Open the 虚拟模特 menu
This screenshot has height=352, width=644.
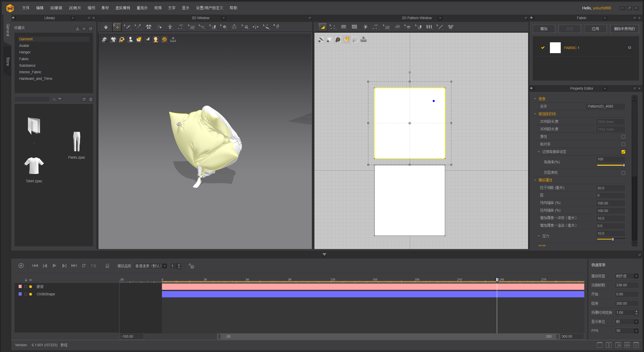[123, 8]
